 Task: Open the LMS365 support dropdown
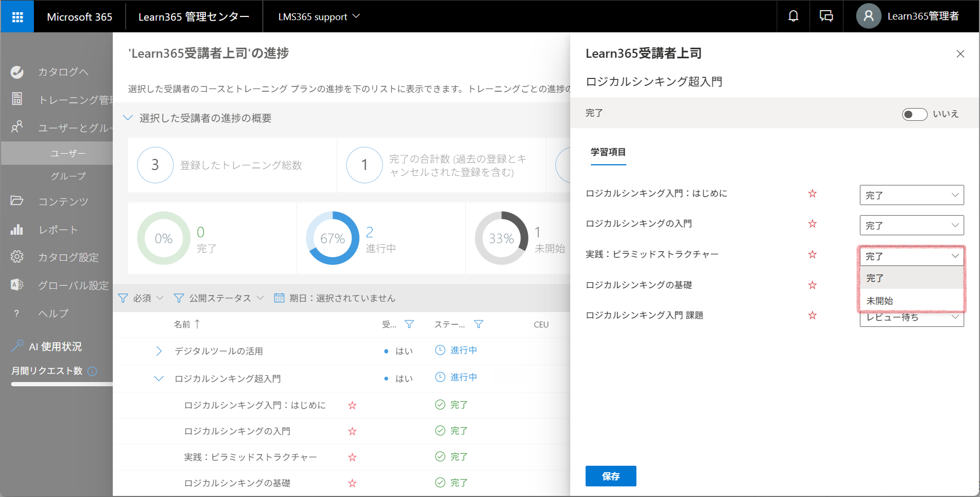tap(319, 16)
